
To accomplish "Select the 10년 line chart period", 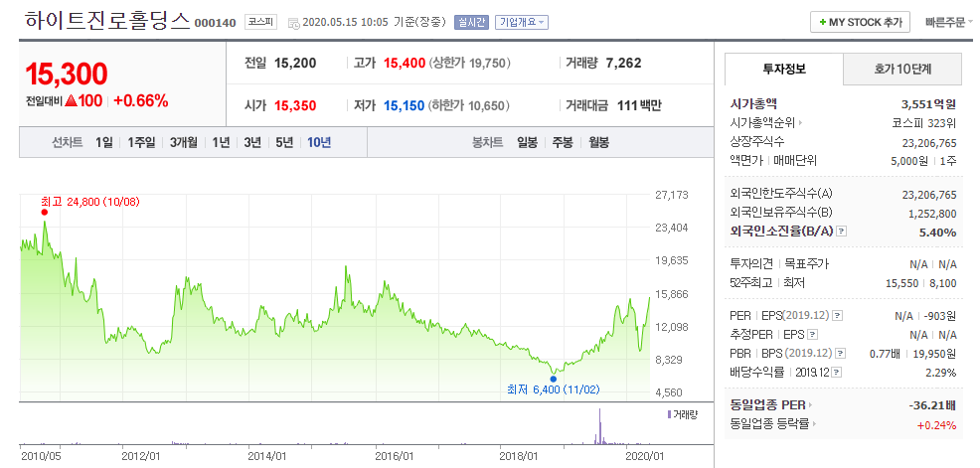I will (x=319, y=142).
